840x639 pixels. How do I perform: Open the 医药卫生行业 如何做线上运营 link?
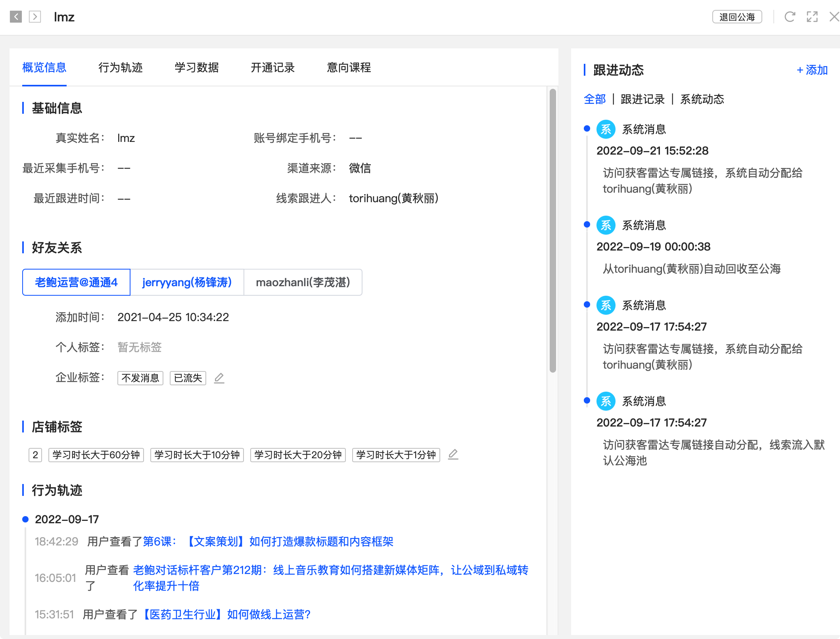(x=225, y=614)
